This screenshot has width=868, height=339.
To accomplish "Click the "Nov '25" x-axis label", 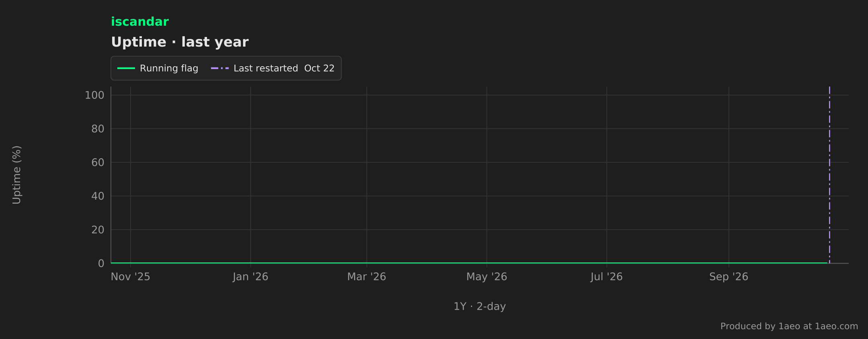I will tap(131, 277).
